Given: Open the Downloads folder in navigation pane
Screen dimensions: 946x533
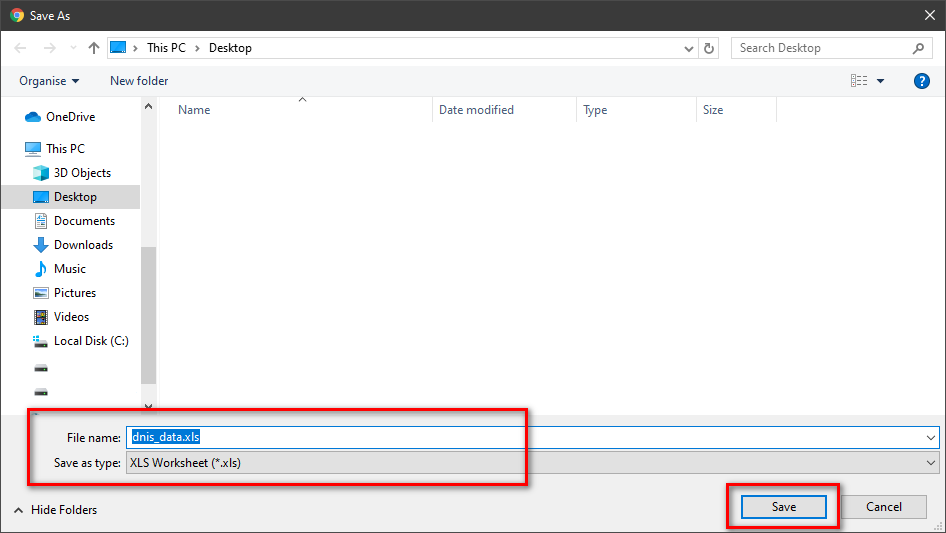Looking at the screenshot, I should (82, 245).
